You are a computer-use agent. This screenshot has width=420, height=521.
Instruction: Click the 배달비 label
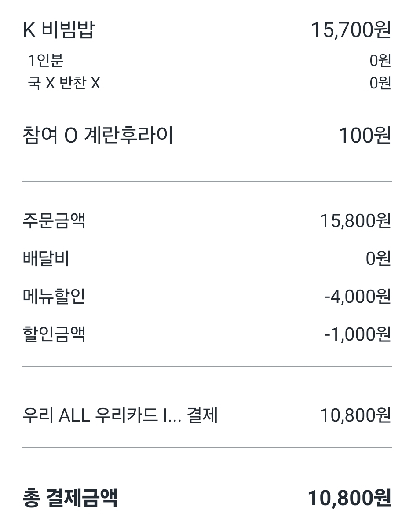[46, 259]
